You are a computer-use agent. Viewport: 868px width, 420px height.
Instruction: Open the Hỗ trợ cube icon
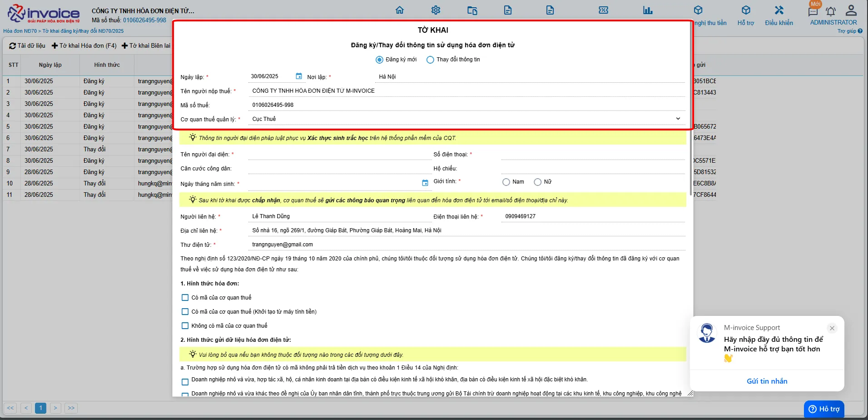pyautogui.click(x=746, y=10)
